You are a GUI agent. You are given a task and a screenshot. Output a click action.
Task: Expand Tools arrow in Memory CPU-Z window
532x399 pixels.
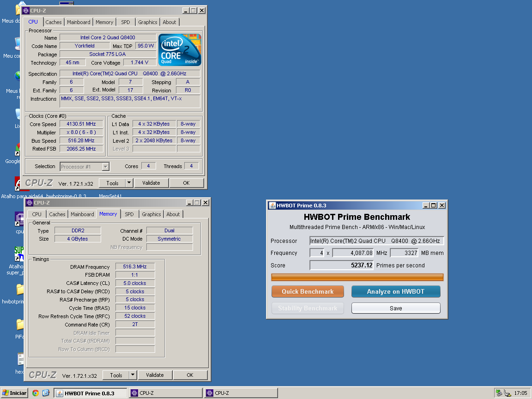133,375
